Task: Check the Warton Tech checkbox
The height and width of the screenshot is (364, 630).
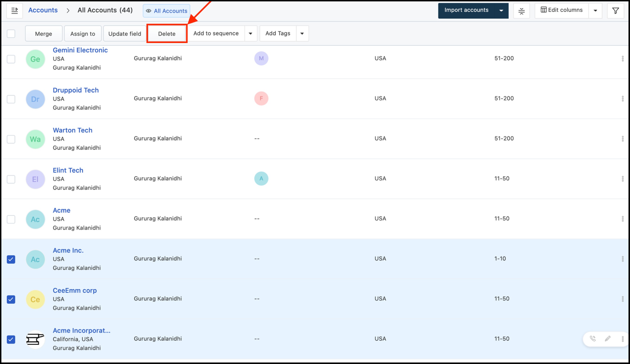Action: pos(11,139)
